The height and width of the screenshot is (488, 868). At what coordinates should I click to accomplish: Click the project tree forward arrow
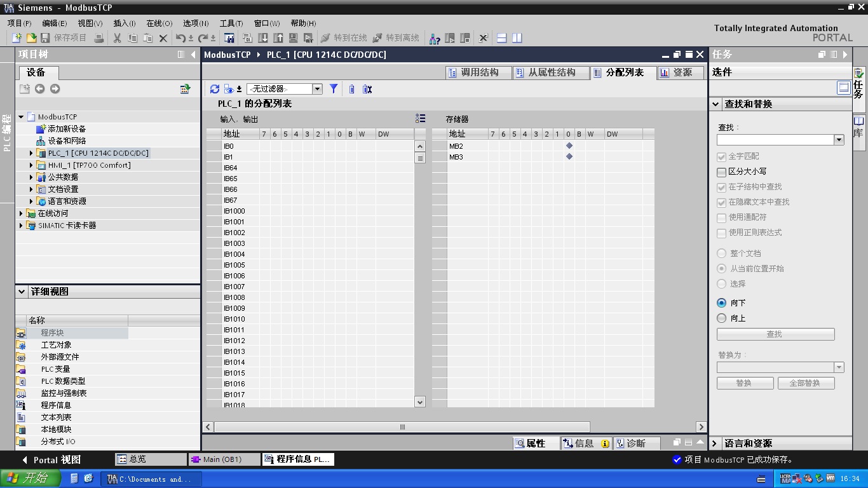coord(55,89)
